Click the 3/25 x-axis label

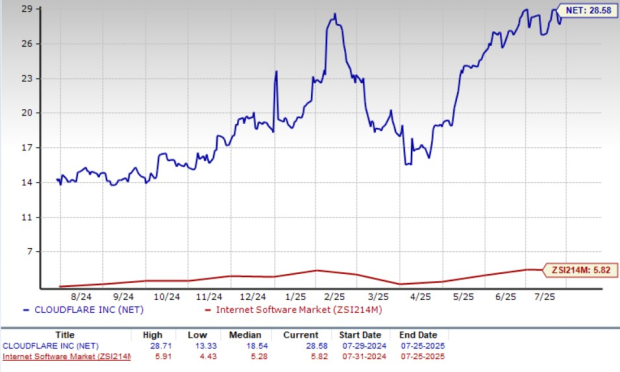pos(378,296)
